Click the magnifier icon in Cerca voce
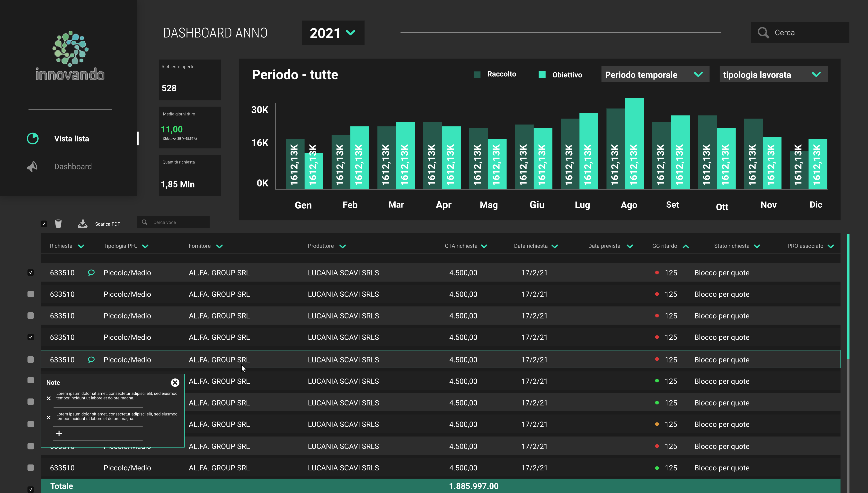The width and height of the screenshot is (868, 493). pos(145,222)
